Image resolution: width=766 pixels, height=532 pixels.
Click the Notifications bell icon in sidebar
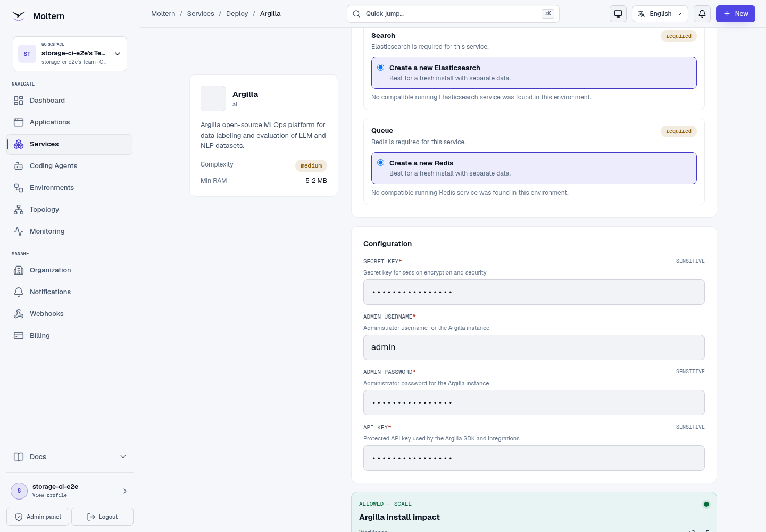[x=19, y=292]
